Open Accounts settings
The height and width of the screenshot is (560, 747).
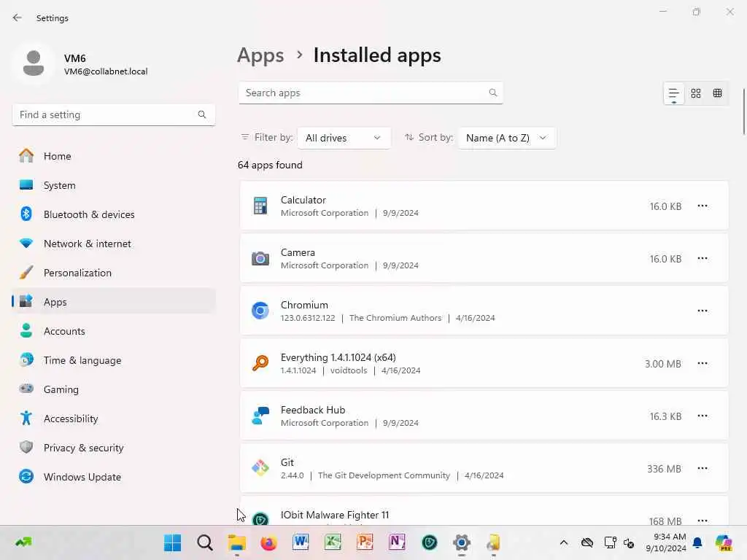click(x=113, y=331)
